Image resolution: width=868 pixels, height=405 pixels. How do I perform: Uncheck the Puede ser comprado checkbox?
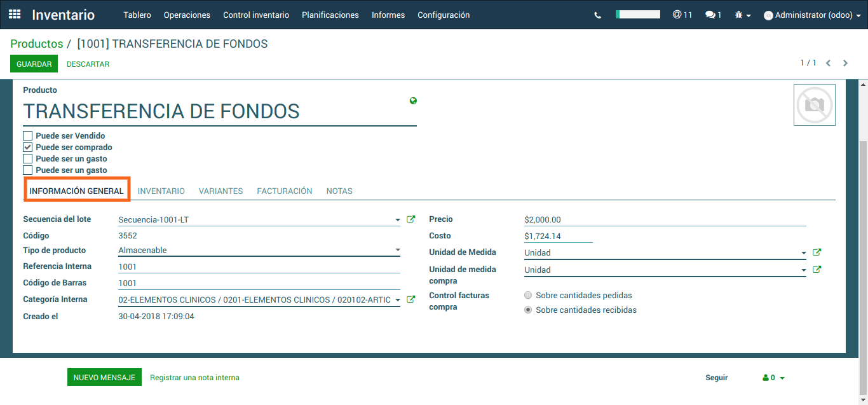pos(28,148)
